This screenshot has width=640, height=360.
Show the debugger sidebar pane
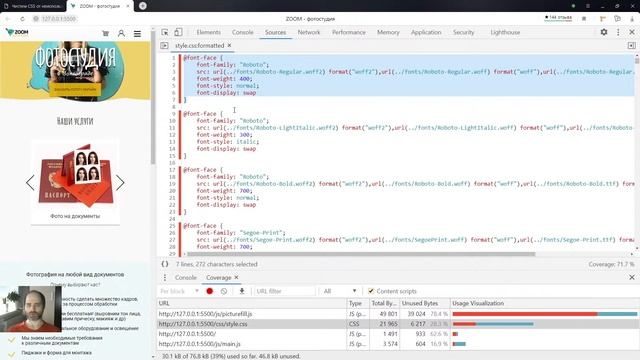(631, 45)
